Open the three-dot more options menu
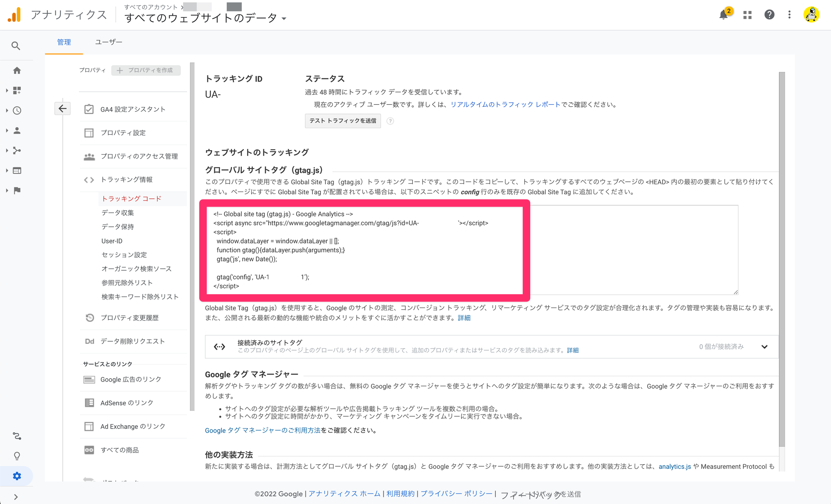This screenshot has width=831, height=504. (x=789, y=15)
